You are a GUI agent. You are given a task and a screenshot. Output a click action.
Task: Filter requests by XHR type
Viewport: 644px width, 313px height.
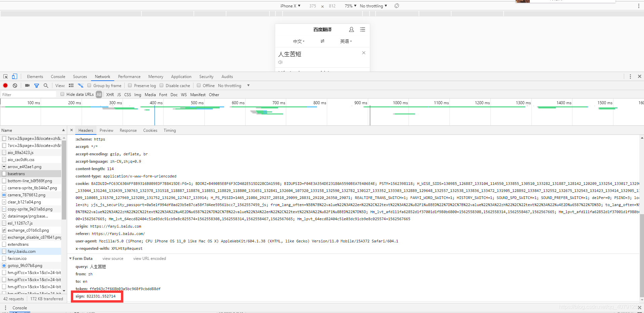click(x=110, y=95)
